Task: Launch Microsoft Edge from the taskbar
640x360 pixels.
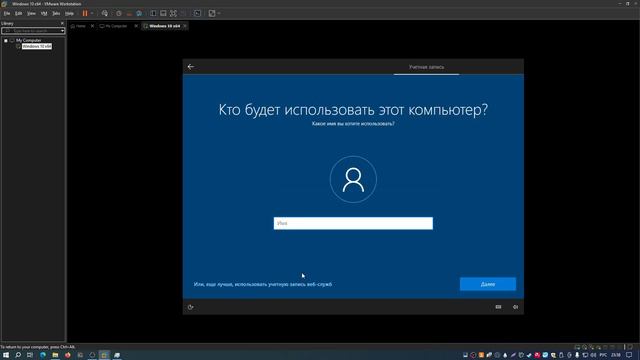Action: (x=42, y=355)
